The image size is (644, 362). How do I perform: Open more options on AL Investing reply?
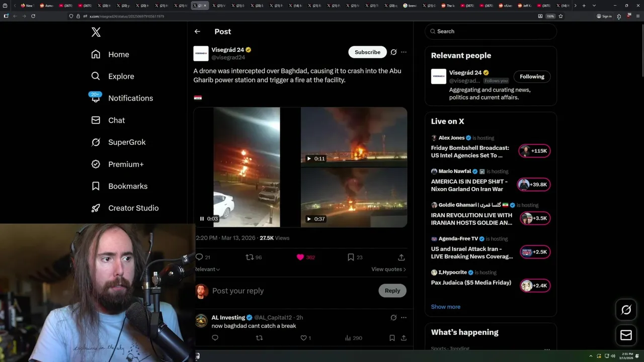(404, 318)
